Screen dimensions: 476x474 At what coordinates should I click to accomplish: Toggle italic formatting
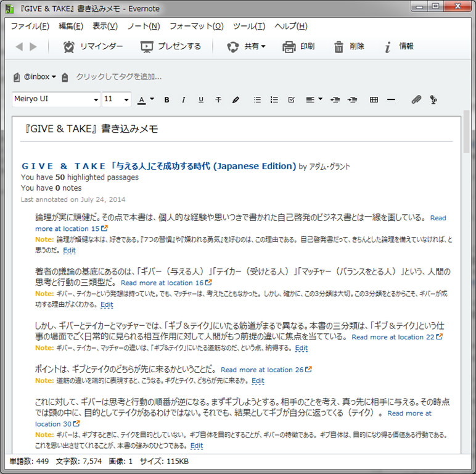click(x=183, y=99)
